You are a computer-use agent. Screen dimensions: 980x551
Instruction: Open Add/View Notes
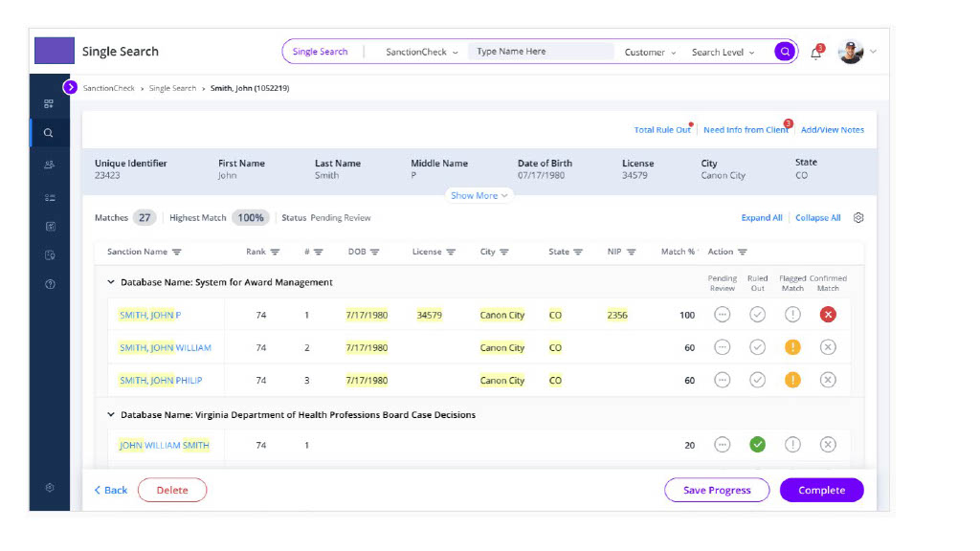tap(833, 130)
